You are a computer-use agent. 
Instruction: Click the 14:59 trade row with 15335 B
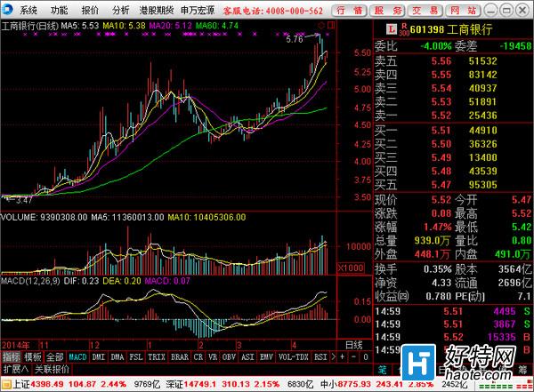click(x=453, y=337)
